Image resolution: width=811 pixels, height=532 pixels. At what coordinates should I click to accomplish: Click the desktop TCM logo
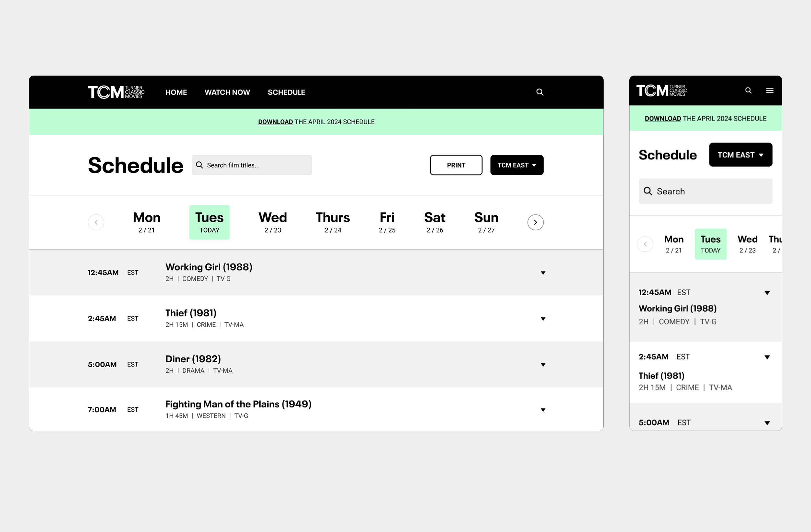pos(116,92)
